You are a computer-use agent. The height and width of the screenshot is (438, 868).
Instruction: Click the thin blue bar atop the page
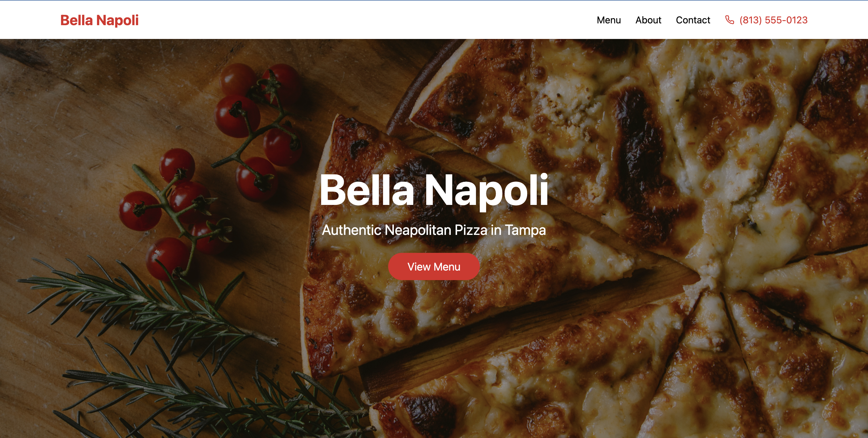[434, 0]
